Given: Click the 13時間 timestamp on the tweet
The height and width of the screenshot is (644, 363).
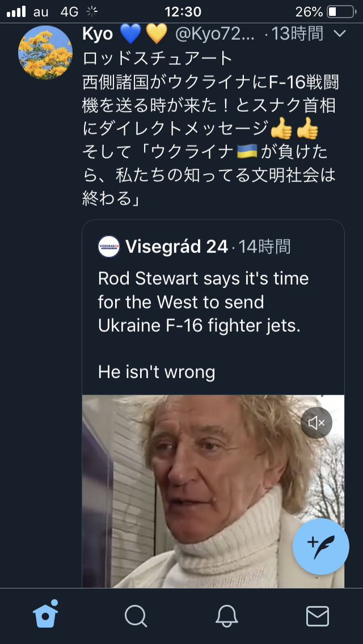Looking at the screenshot, I should [296, 34].
